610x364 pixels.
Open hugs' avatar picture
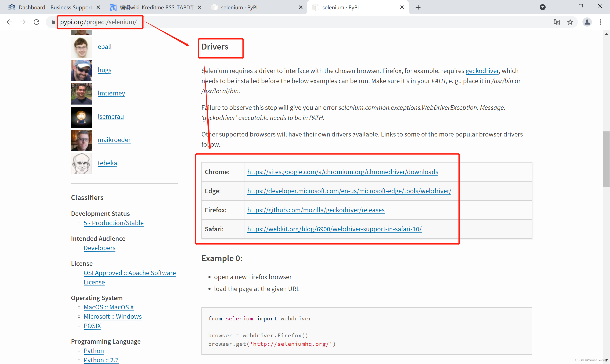[x=82, y=71]
